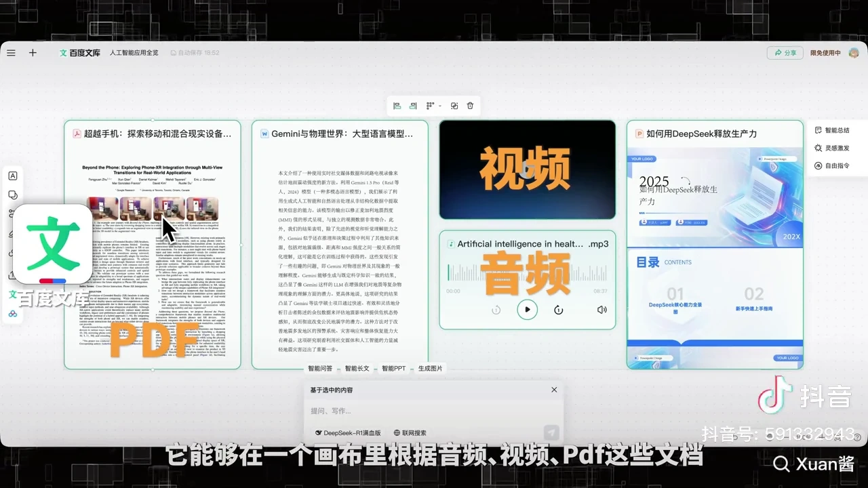
Task: Switch to 智能问答 tab
Action: (x=320, y=369)
